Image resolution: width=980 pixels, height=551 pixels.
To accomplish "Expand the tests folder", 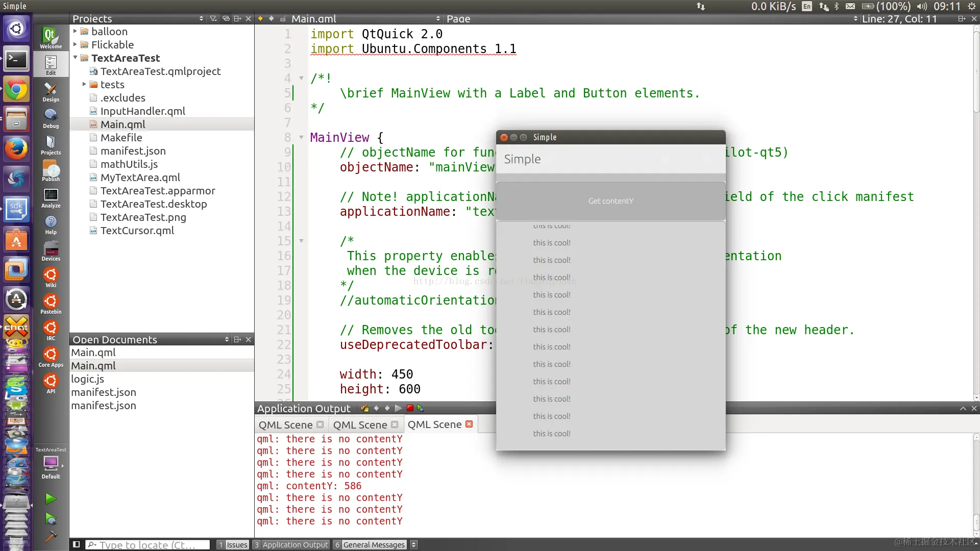I will tap(84, 84).
